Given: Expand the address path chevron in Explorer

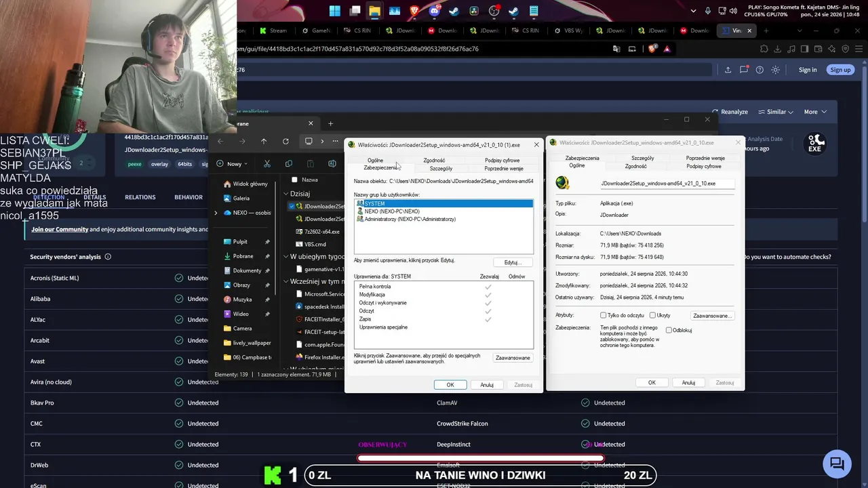Looking at the screenshot, I should [x=322, y=141].
